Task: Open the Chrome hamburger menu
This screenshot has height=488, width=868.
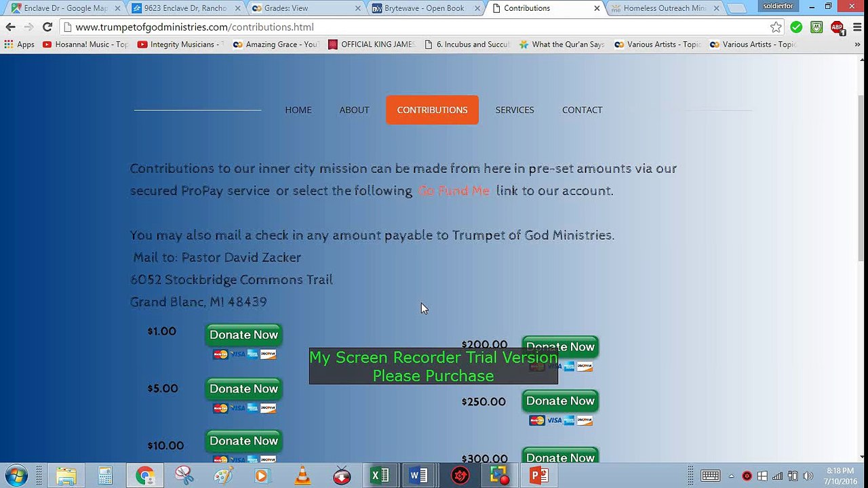Action: coord(857,27)
